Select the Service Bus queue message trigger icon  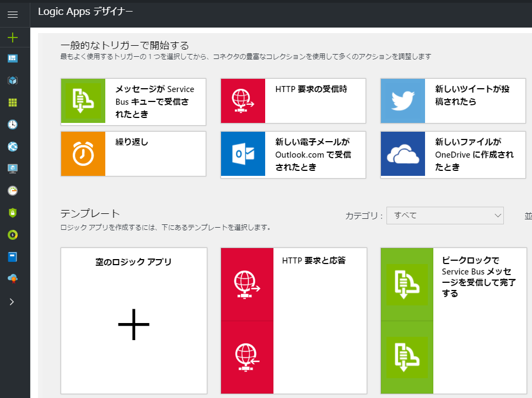point(83,101)
